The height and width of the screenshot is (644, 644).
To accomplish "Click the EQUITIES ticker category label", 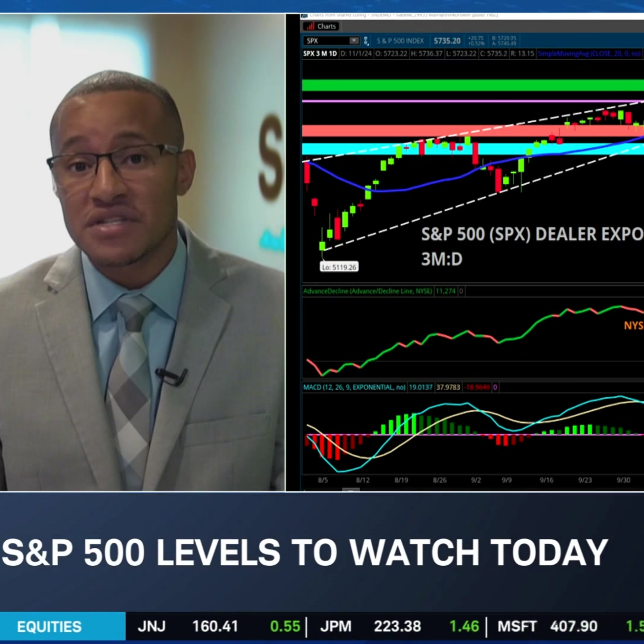I will [x=49, y=627].
